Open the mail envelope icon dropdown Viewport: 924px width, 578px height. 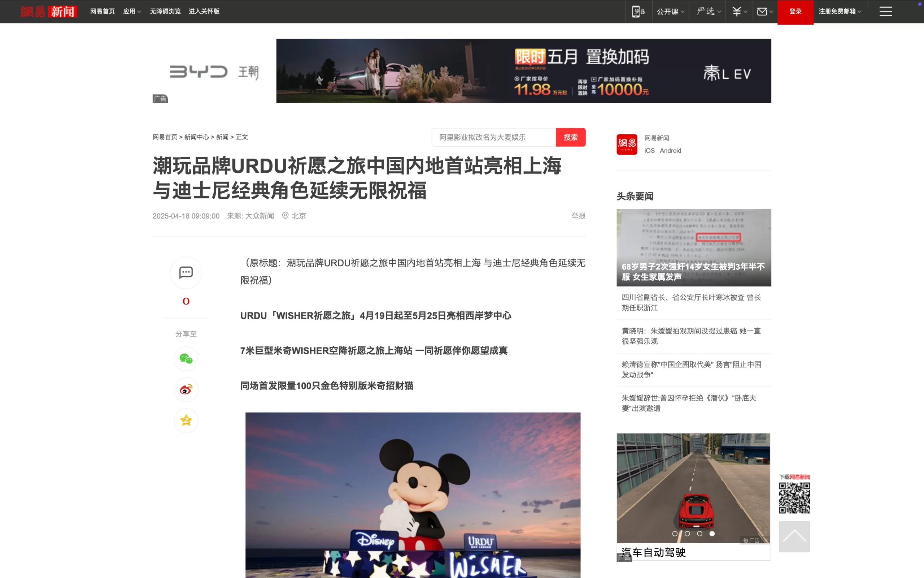point(765,12)
